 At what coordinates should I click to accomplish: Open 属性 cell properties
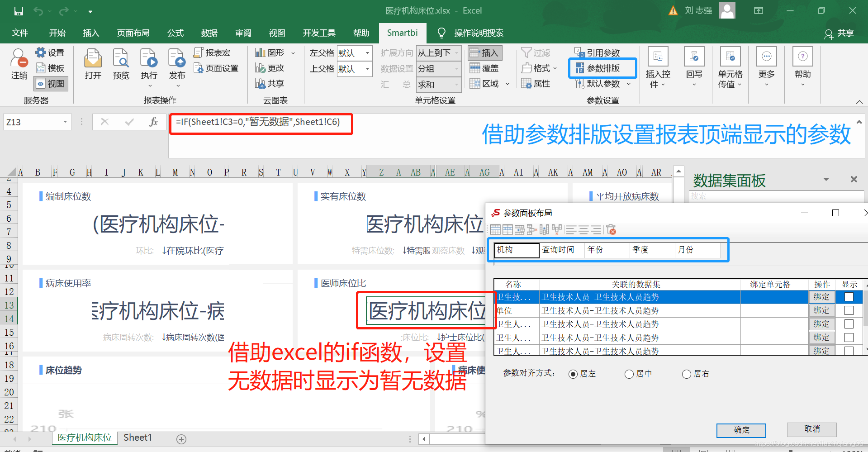tap(536, 83)
